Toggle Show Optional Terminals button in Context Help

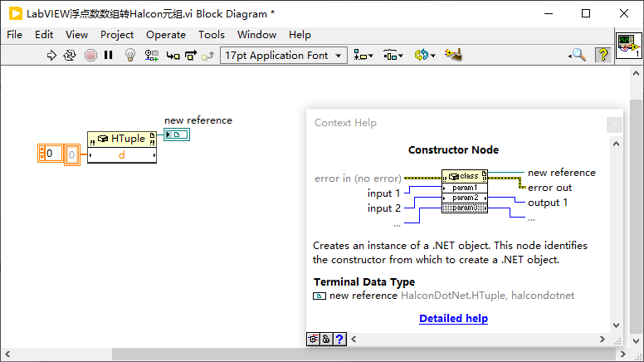[x=313, y=339]
